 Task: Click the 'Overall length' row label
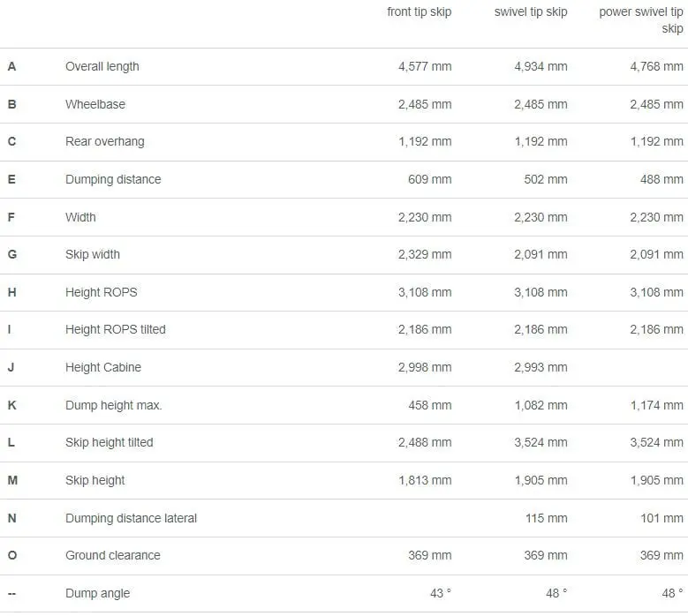click(x=102, y=67)
